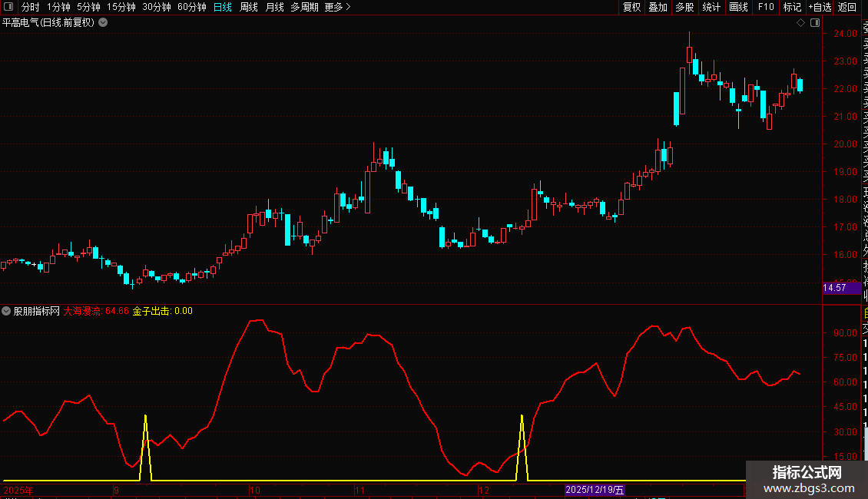Select the 30分钟 period tab
The width and height of the screenshot is (868, 499).
[x=157, y=7]
